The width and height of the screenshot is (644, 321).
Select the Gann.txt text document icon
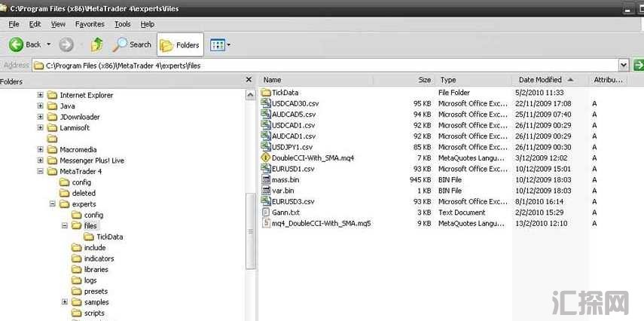tap(265, 212)
